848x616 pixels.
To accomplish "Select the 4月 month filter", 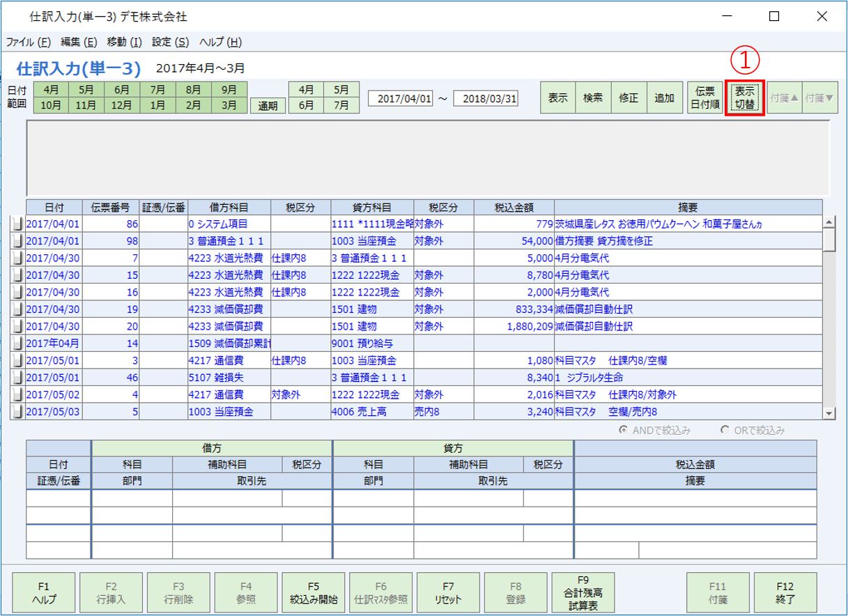I will (47, 90).
